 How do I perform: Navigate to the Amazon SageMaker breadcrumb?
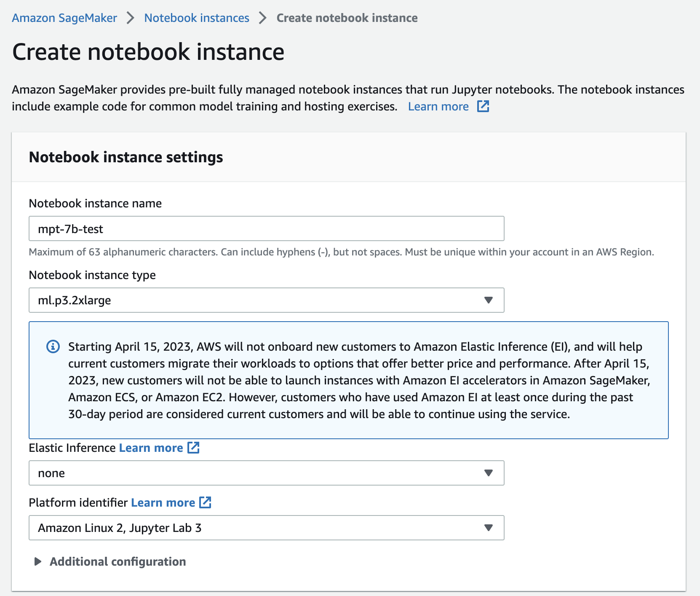click(x=64, y=18)
